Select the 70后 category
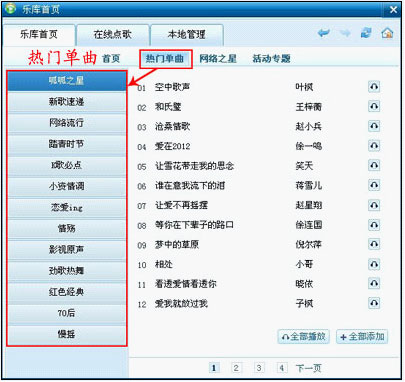 (66, 313)
